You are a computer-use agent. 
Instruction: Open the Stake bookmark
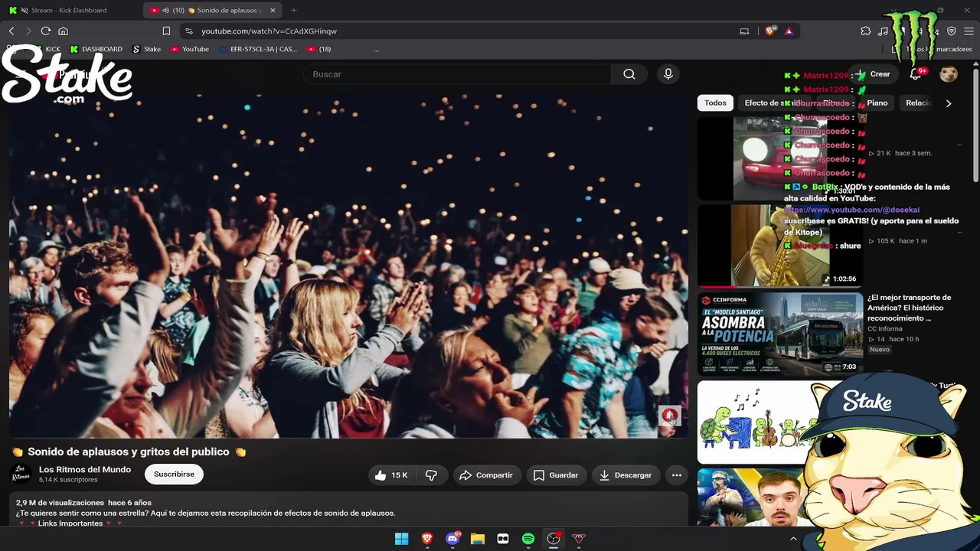coord(147,49)
